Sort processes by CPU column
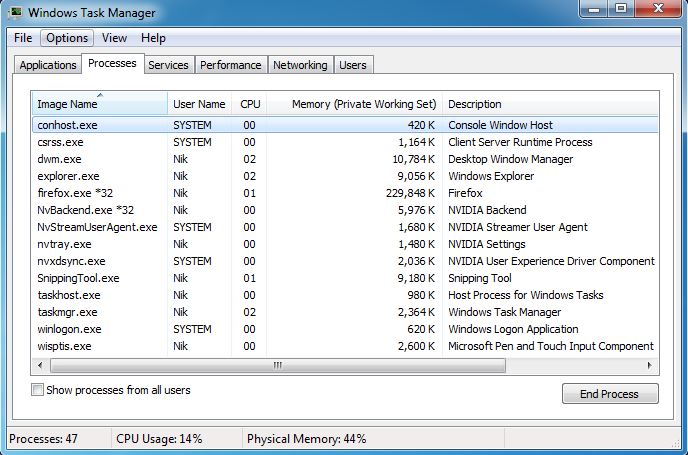 coord(250,104)
